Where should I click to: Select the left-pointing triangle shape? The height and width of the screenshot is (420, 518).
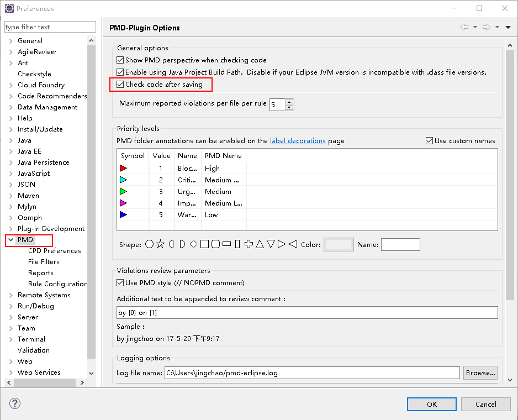point(293,244)
